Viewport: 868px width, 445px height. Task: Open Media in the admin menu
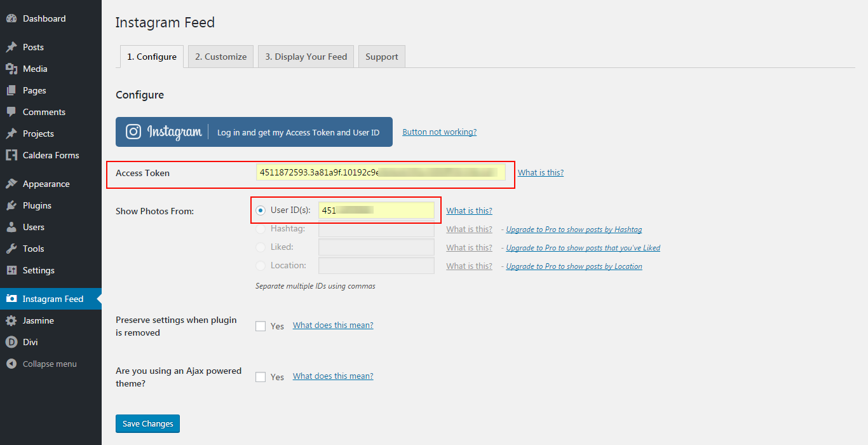pyautogui.click(x=51, y=69)
